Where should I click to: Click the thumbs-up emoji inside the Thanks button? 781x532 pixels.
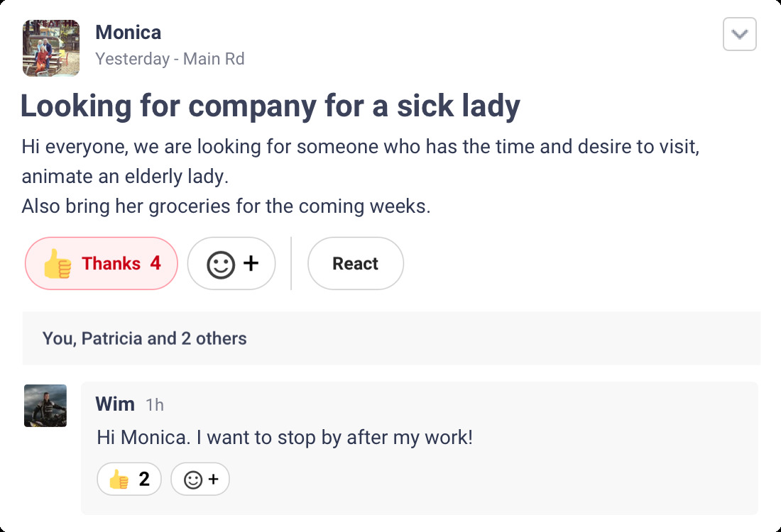point(58,264)
